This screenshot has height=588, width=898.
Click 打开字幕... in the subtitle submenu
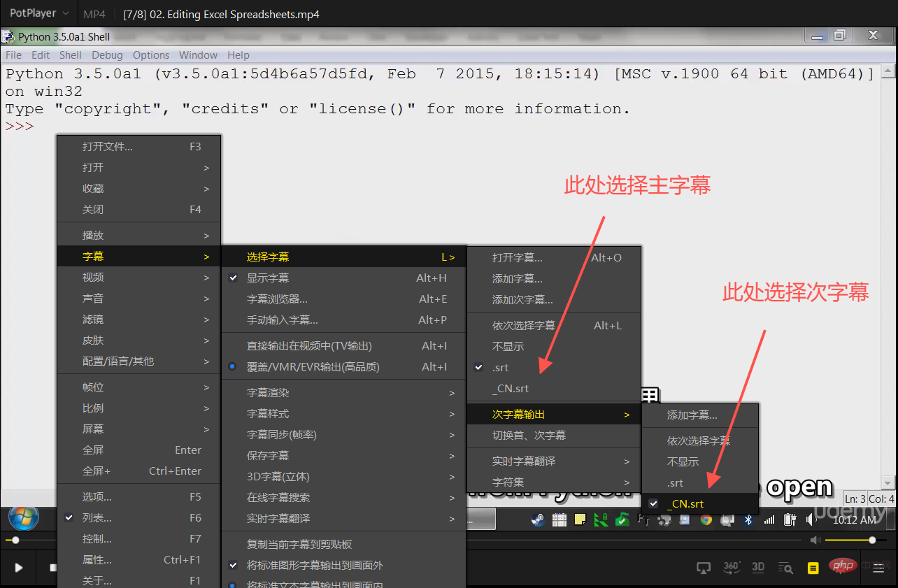[554, 257]
